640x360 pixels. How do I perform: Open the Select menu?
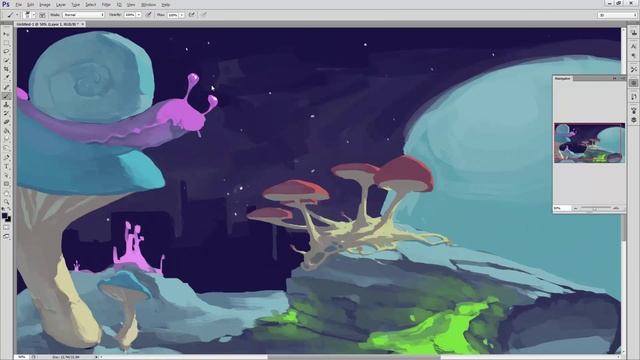(91, 4)
